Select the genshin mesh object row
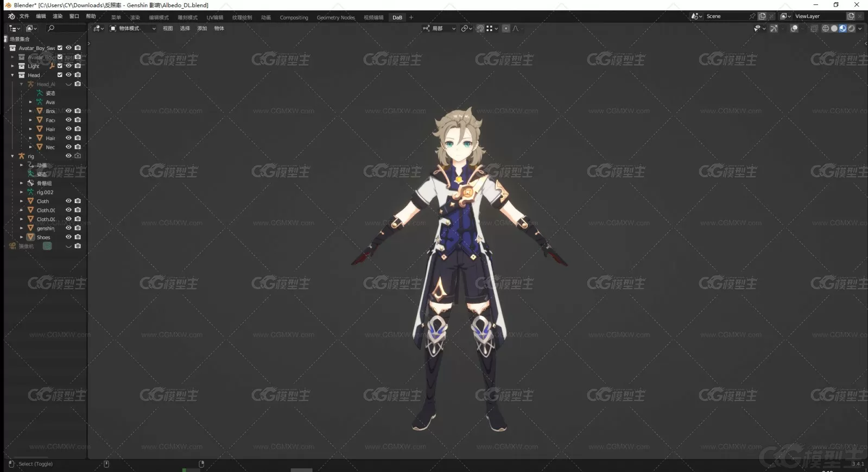This screenshot has width=868, height=472. tap(46, 228)
